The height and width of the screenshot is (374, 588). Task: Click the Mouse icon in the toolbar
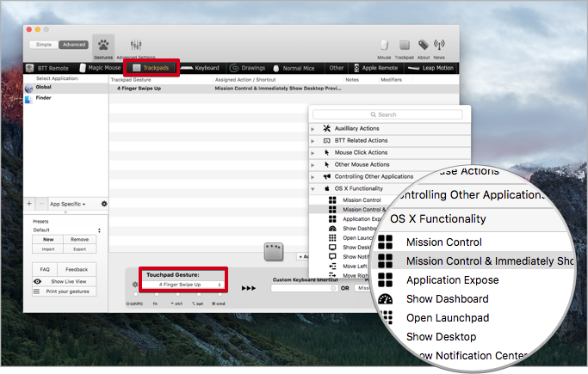pos(384,46)
